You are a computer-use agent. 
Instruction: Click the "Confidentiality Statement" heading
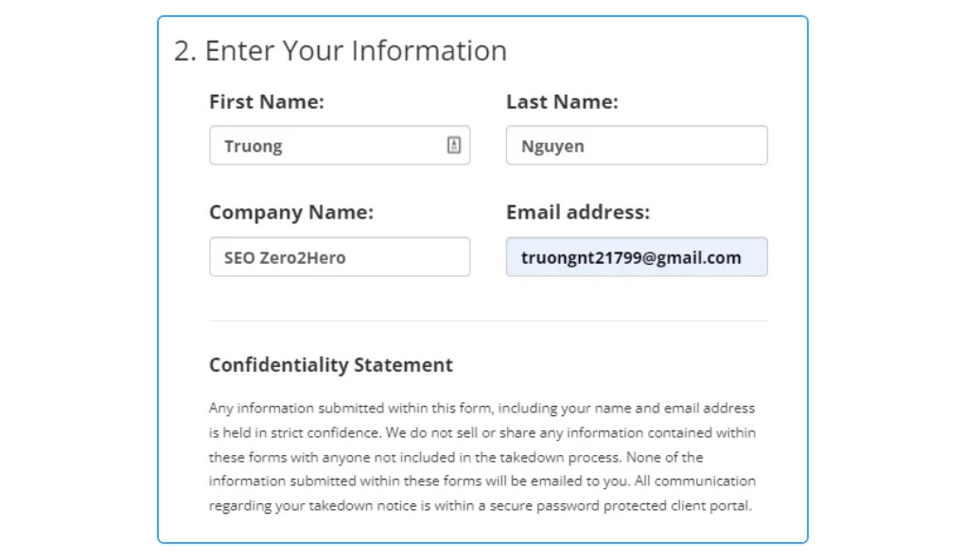coord(330,365)
